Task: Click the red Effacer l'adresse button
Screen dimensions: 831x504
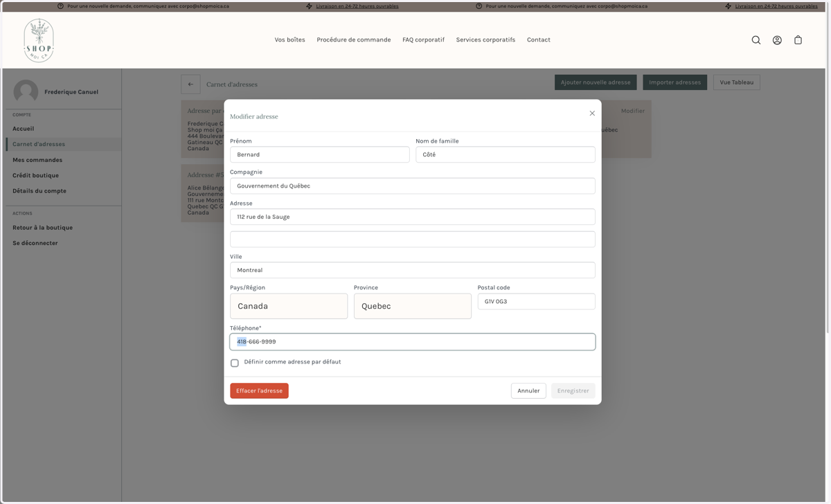Action: (259, 391)
